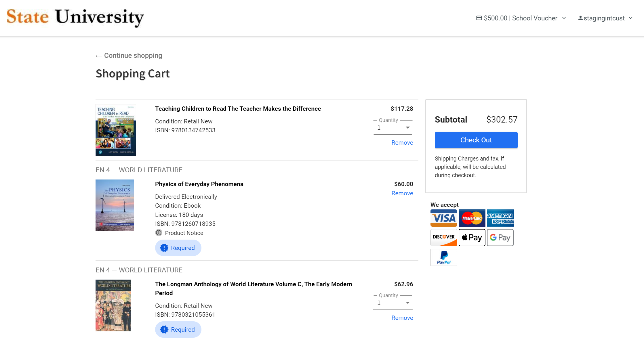
Task: Click the Product Notice info icon
Action: [x=159, y=233]
